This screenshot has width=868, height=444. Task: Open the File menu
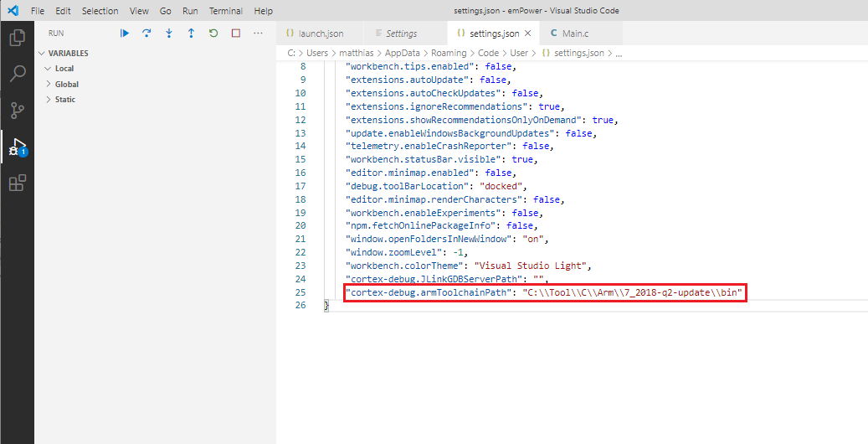(38, 11)
